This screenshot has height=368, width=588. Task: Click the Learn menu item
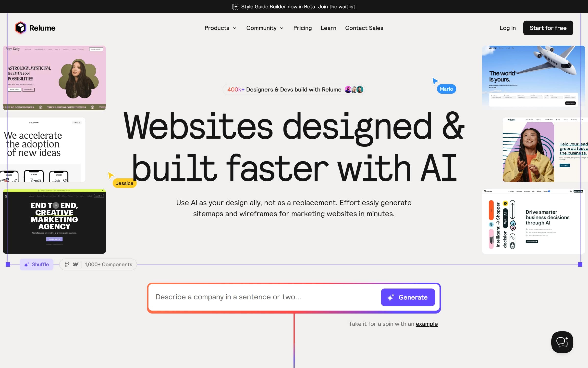(x=329, y=28)
